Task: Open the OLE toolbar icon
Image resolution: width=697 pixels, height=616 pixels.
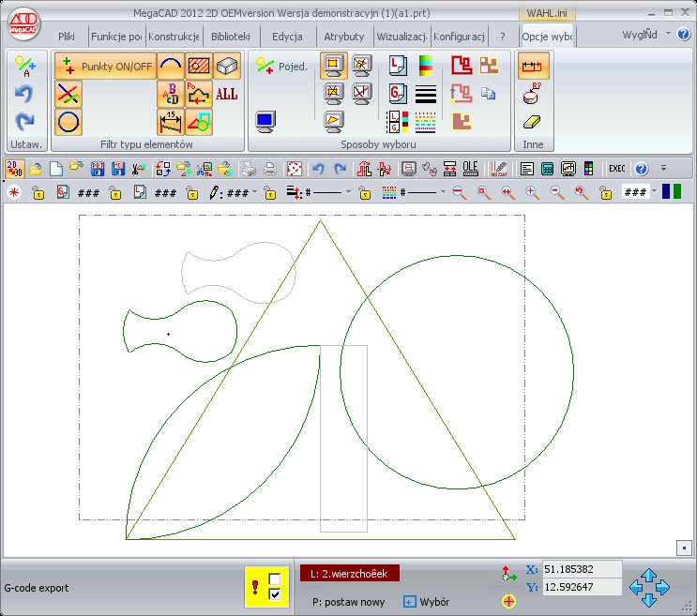Action: [x=470, y=169]
